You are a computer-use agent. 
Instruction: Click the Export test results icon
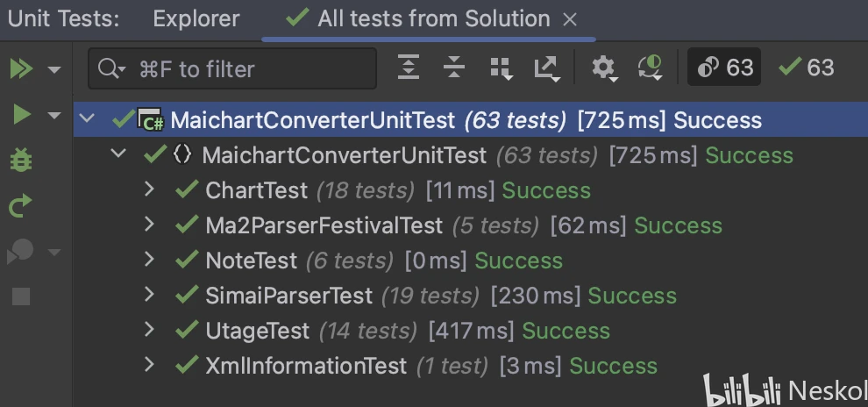point(546,68)
